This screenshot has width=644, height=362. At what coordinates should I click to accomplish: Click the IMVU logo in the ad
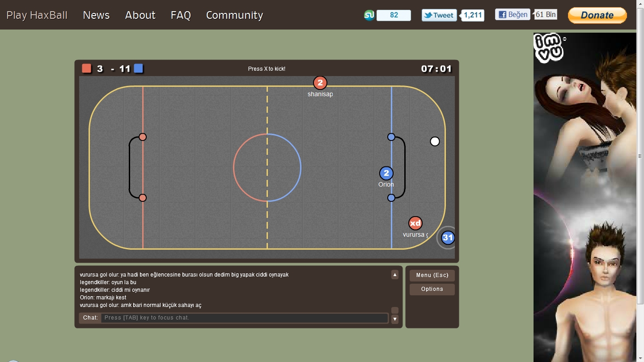549,48
